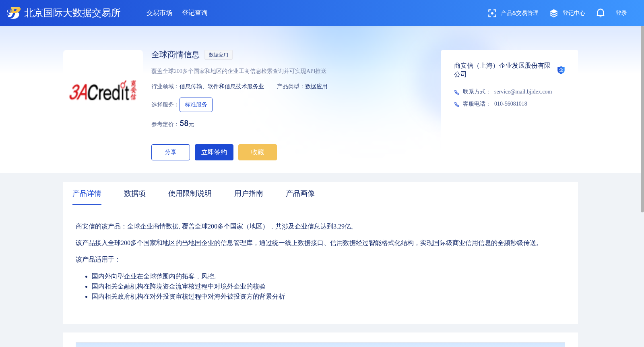Click the phone number 010-56081018

[511, 104]
